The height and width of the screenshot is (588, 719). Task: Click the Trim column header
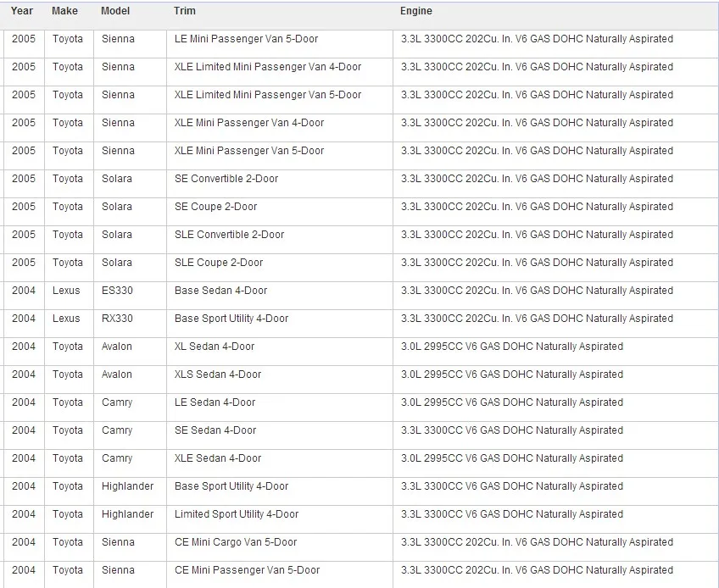coord(185,11)
